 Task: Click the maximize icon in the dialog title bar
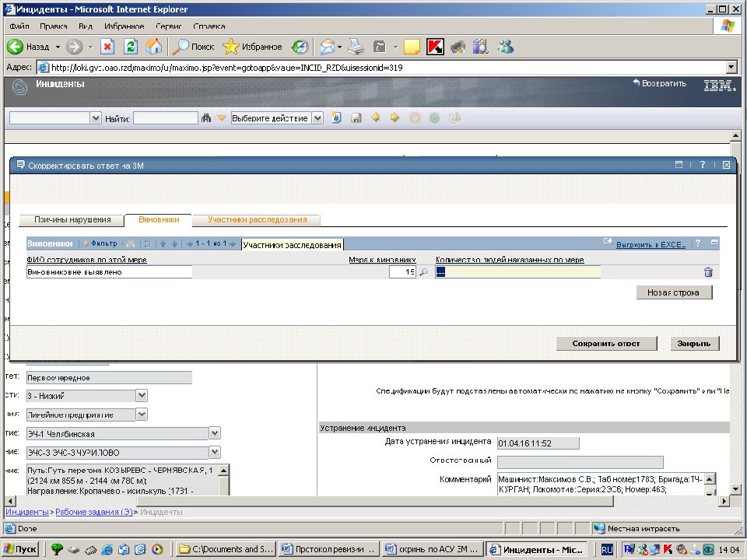tap(679, 165)
